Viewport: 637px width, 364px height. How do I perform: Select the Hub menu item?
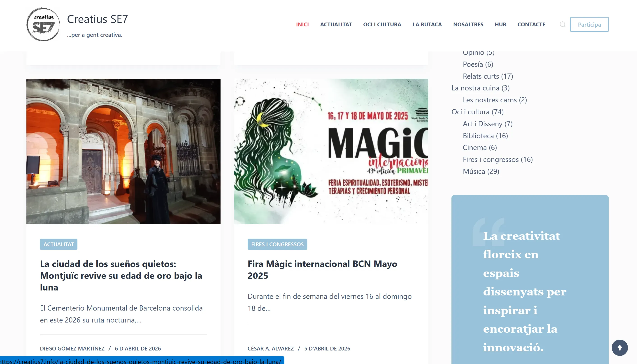pyautogui.click(x=500, y=24)
